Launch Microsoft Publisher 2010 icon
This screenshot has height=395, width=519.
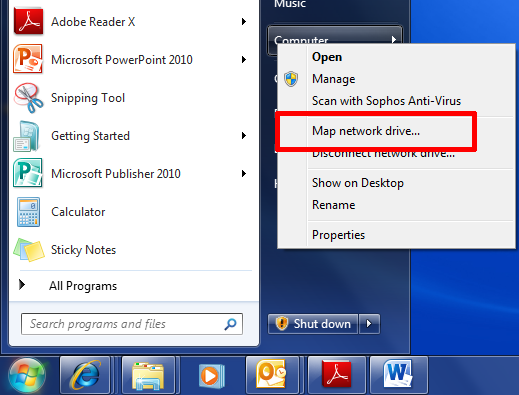[28, 173]
